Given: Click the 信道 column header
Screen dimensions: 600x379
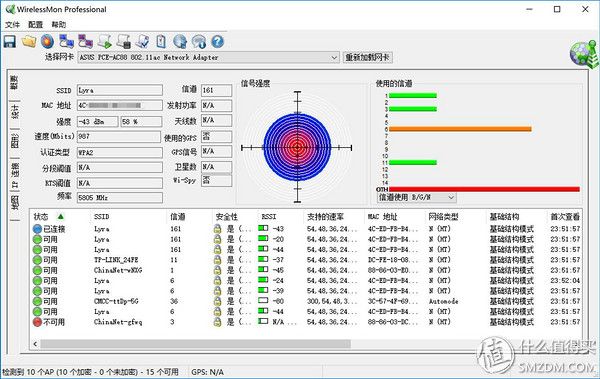Looking at the screenshot, I should click(178, 217).
